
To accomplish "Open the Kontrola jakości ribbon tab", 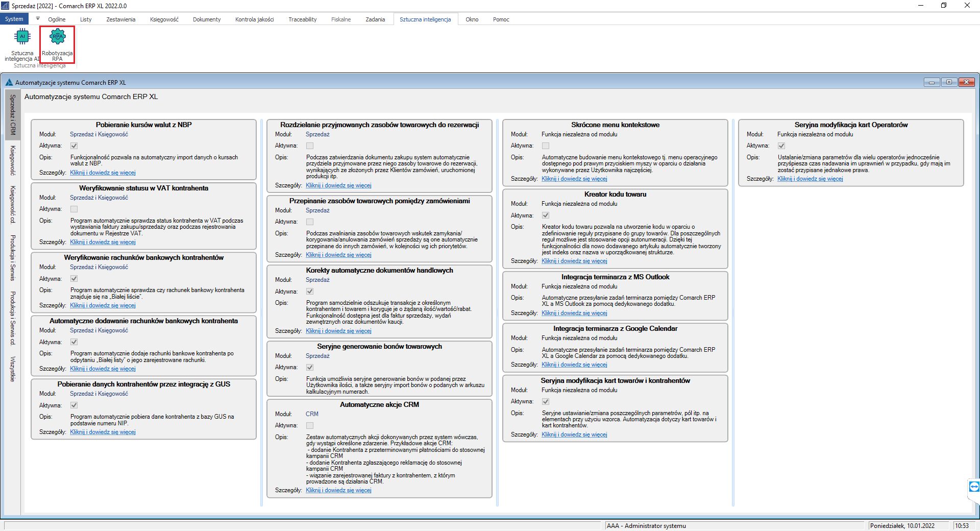I will tap(255, 19).
